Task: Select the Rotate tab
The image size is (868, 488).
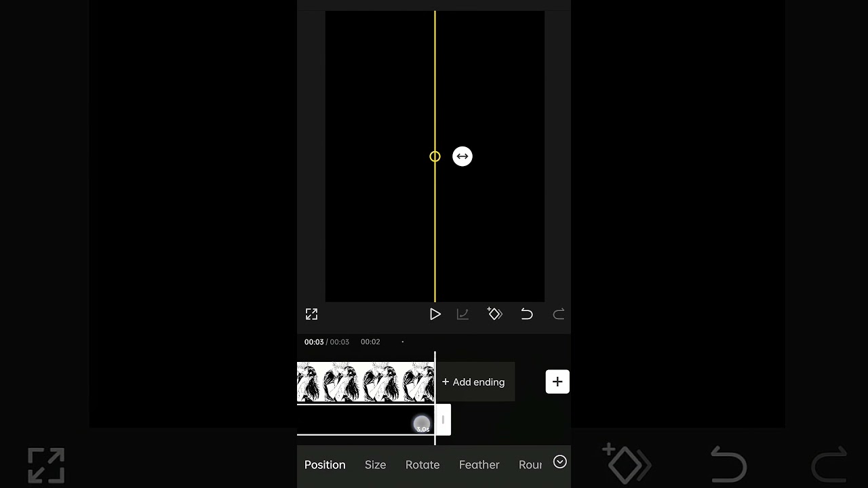Action: 422,465
